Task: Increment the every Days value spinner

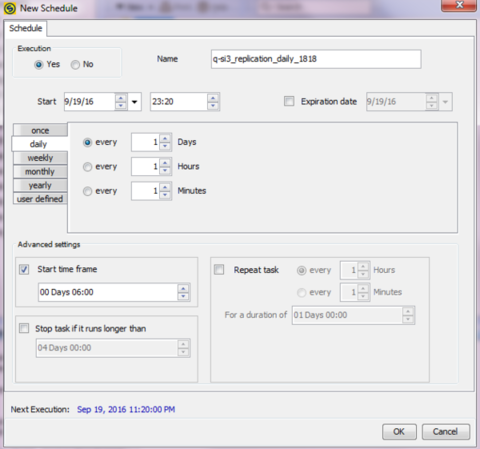Action: [165, 138]
